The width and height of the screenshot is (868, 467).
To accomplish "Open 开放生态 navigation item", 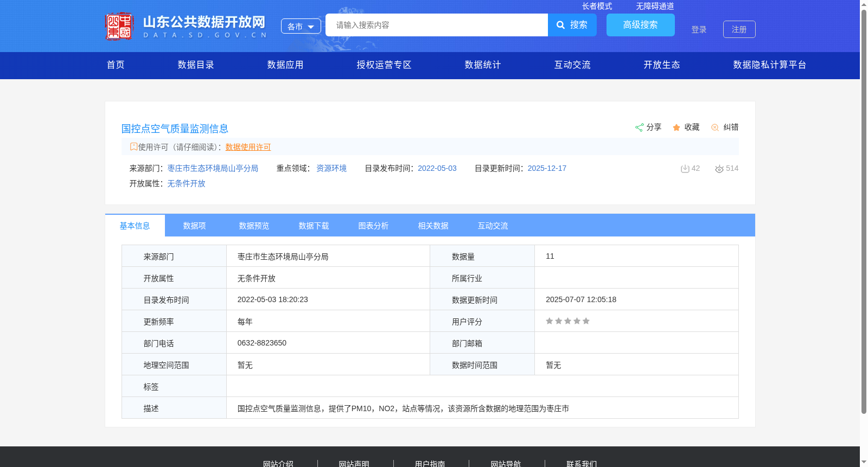I will tap(662, 65).
